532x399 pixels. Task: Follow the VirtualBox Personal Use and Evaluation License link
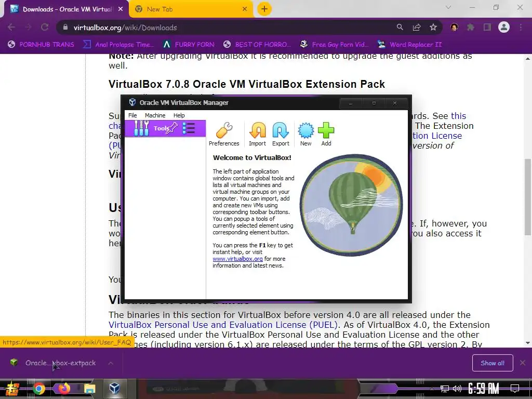223,325
